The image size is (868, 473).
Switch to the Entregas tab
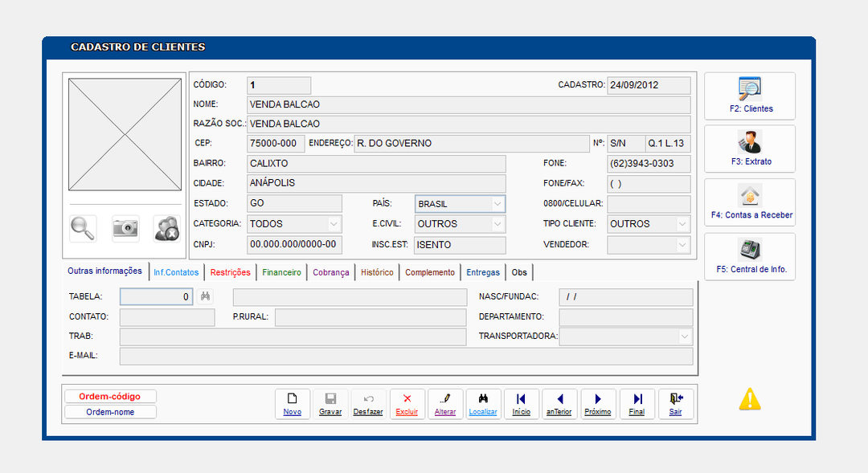click(x=483, y=272)
